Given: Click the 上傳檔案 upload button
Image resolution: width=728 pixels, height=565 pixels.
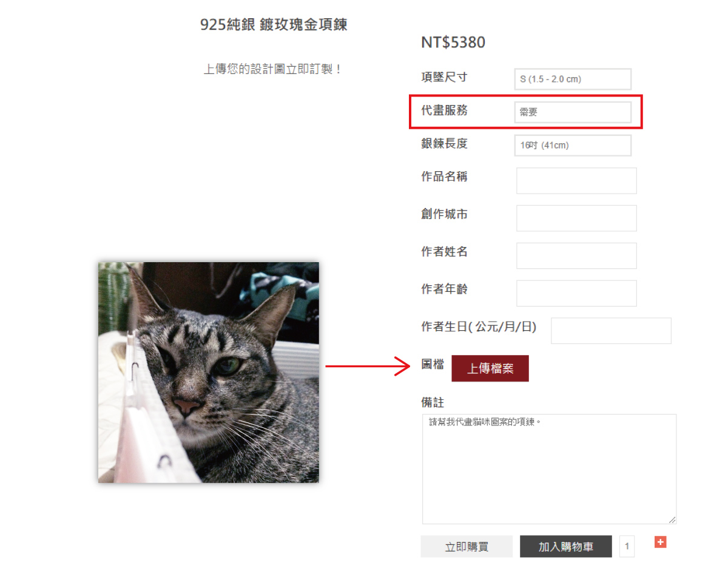Looking at the screenshot, I should (490, 368).
